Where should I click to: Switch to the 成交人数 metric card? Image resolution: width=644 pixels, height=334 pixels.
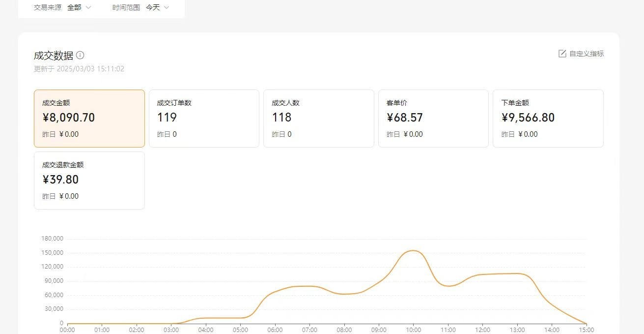click(318, 119)
